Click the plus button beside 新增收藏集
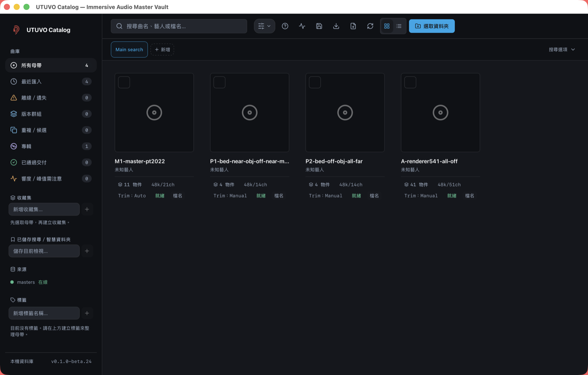This screenshot has width=588, height=375. [x=87, y=210]
